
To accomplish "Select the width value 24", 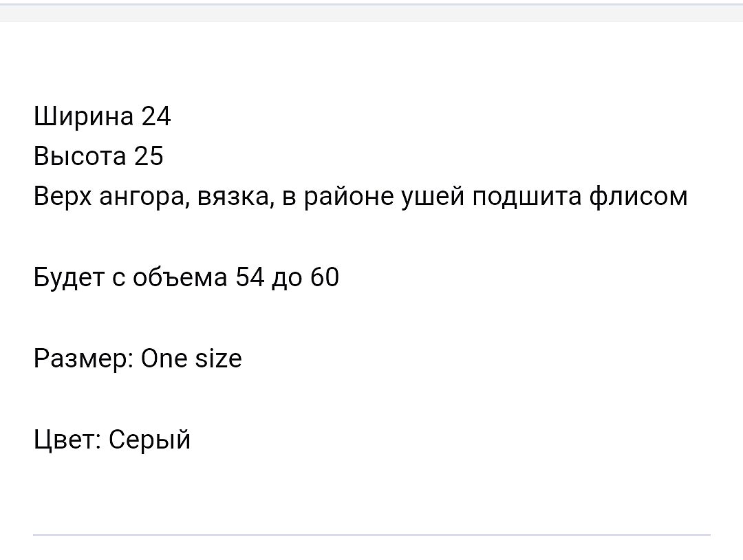I will [x=155, y=117].
